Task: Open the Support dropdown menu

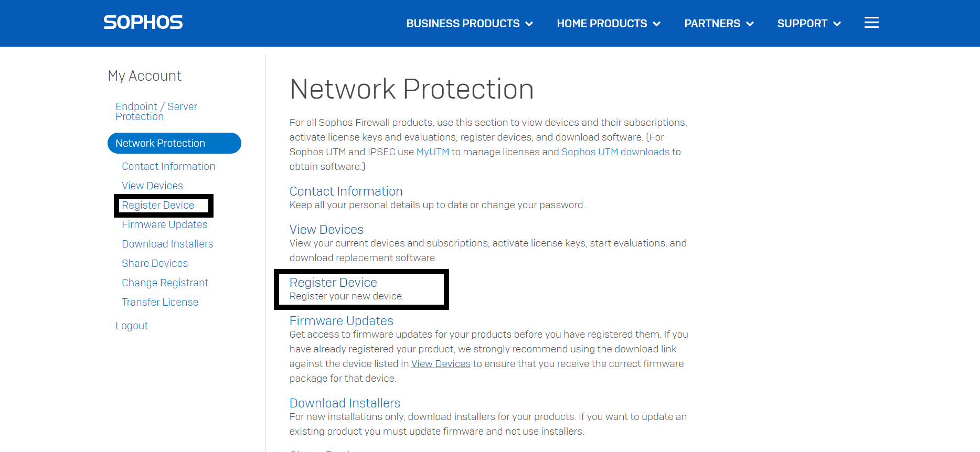Action: (809, 24)
